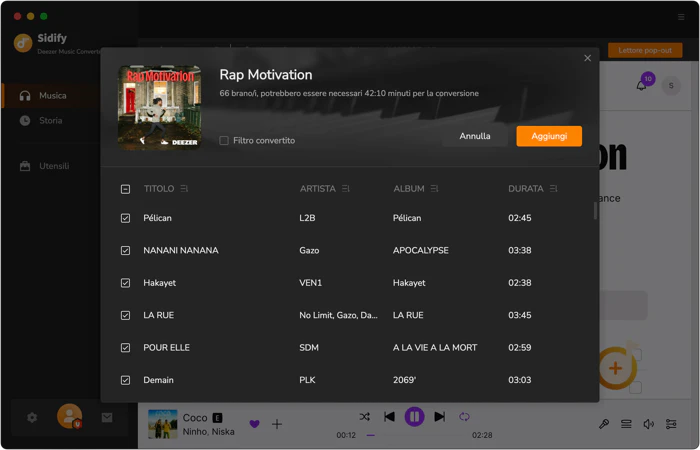
Task: Sort by the ALBUM column icon
Action: point(434,189)
